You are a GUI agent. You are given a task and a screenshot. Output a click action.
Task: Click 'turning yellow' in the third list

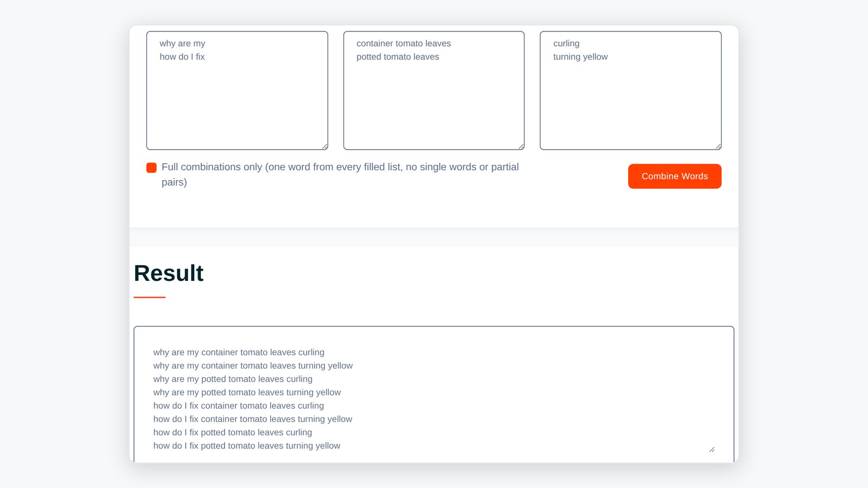coord(580,57)
